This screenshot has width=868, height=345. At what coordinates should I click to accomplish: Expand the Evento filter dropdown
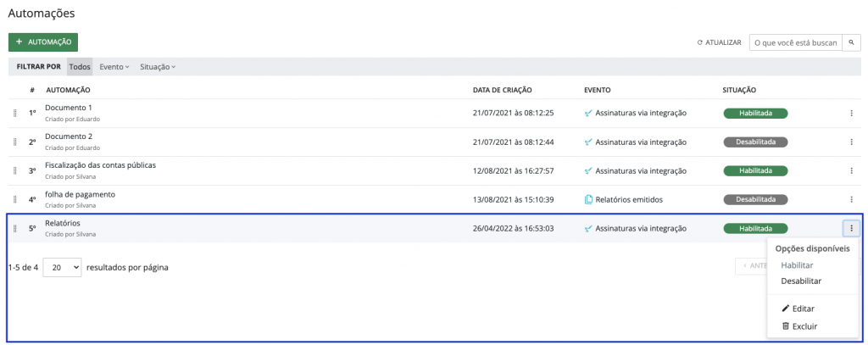pos(114,67)
